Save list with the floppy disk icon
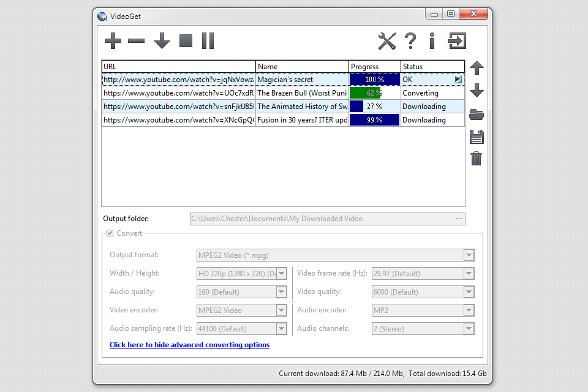The width and height of the screenshot is (588, 392). pos(477,137)
